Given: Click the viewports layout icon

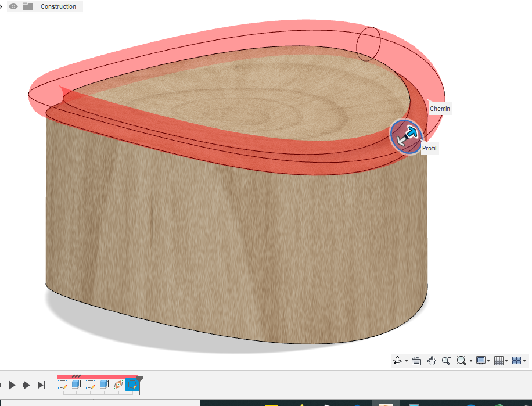Looking at the screenshot, I should tap(517, 360).
